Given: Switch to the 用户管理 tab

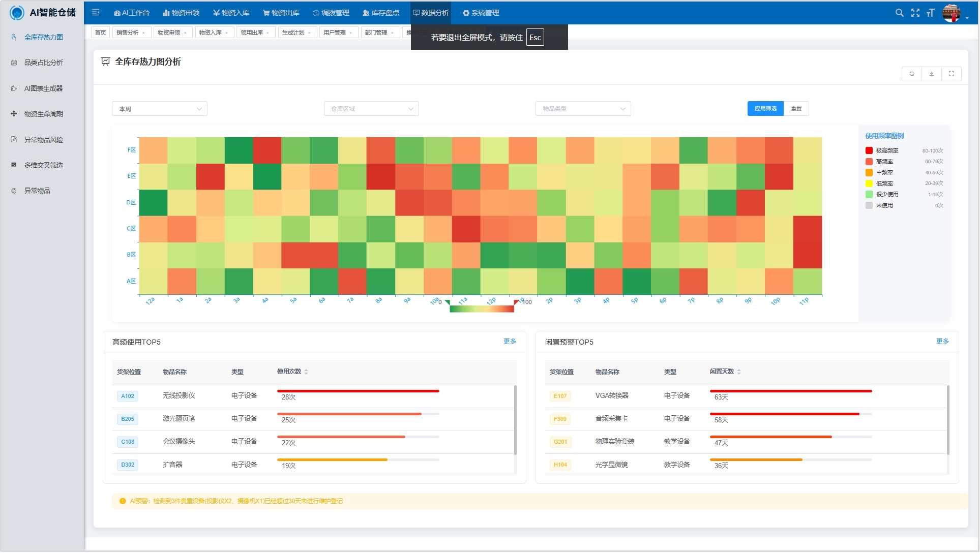Looking at the screenshot, I should [334, 33].
